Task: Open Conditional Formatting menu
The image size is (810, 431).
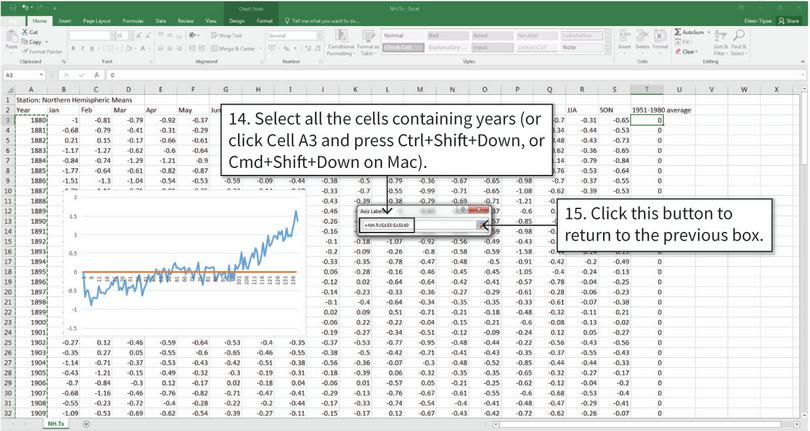Action: [x=341, y=42]
